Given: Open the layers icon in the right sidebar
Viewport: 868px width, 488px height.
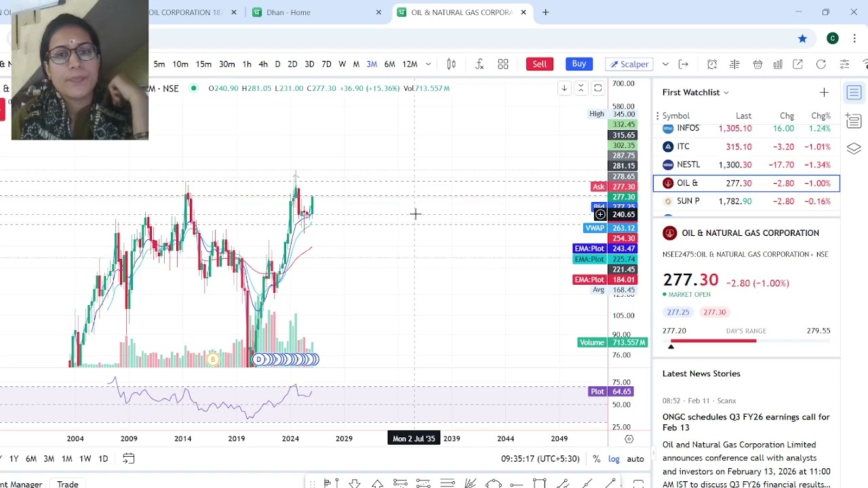Looking at the screenshot, I should (854, 148).
